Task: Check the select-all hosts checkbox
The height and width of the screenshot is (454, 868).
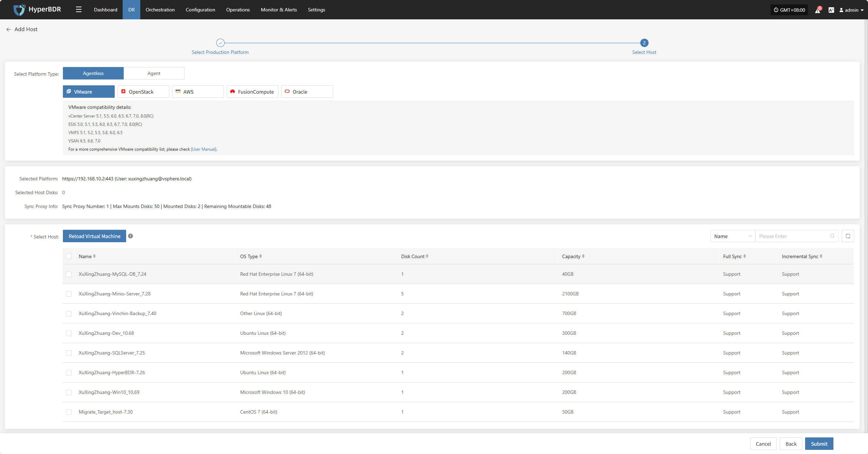Action: coord(69,256)
